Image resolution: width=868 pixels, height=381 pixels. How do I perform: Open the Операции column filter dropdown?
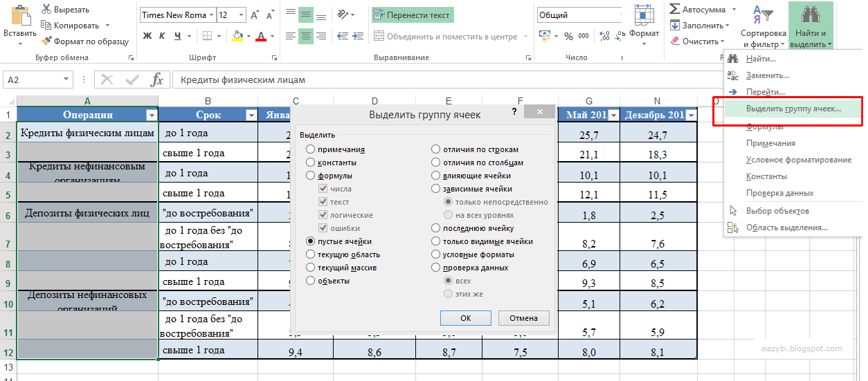click(x=152, y=115)
